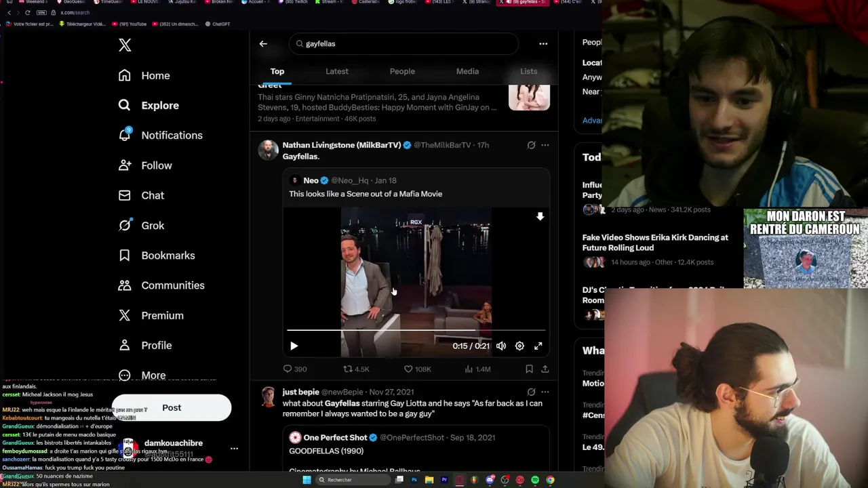The image size is (868, 488).
Task: Click the download arrow on the video
Action: pyautogui.click(x=540, y=216)
